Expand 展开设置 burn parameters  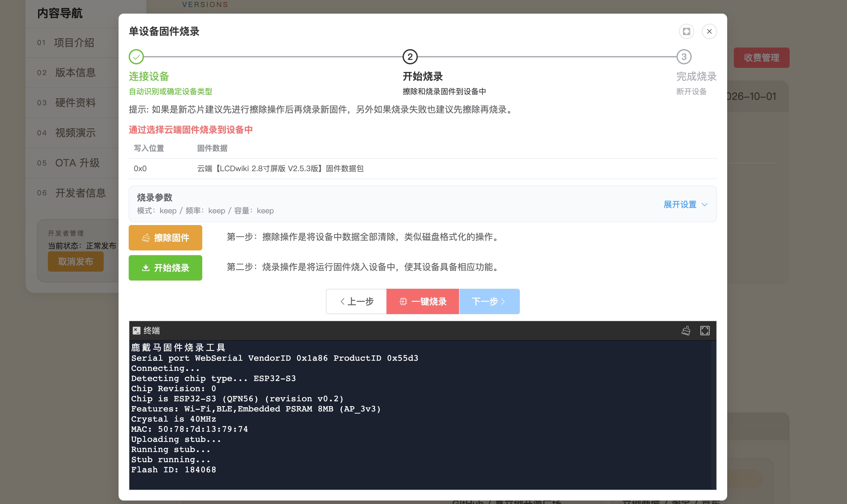pos(686,204)
